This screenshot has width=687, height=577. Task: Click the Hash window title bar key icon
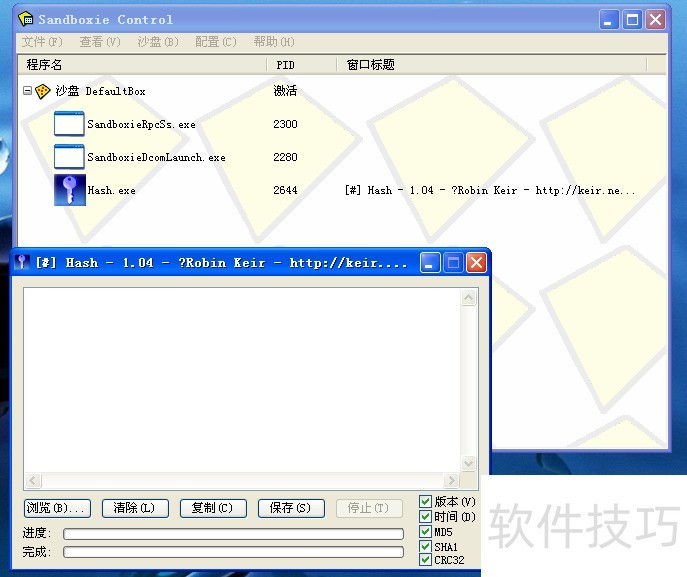pos(22,262)
